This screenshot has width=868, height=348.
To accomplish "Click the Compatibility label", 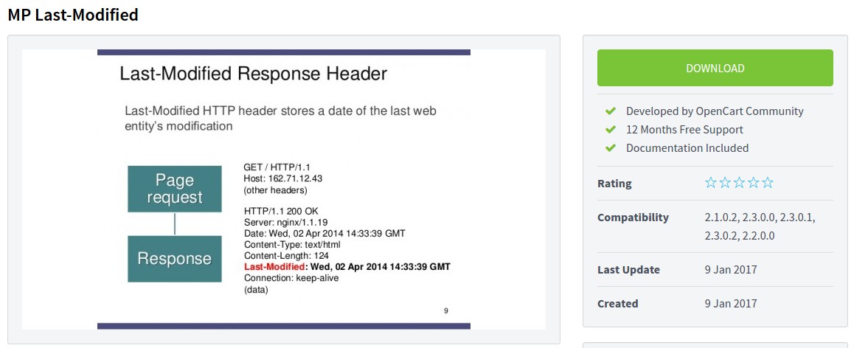I will click(633, 217).
